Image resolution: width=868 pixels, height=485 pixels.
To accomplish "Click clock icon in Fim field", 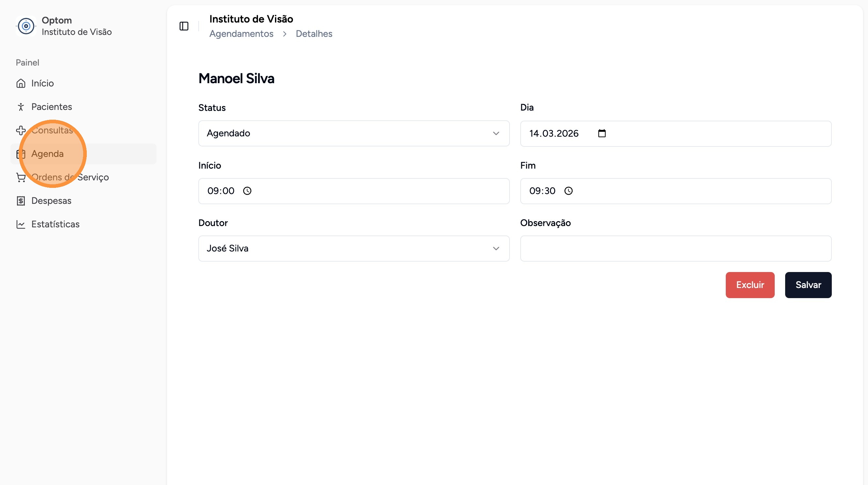I will pos(569,191).
